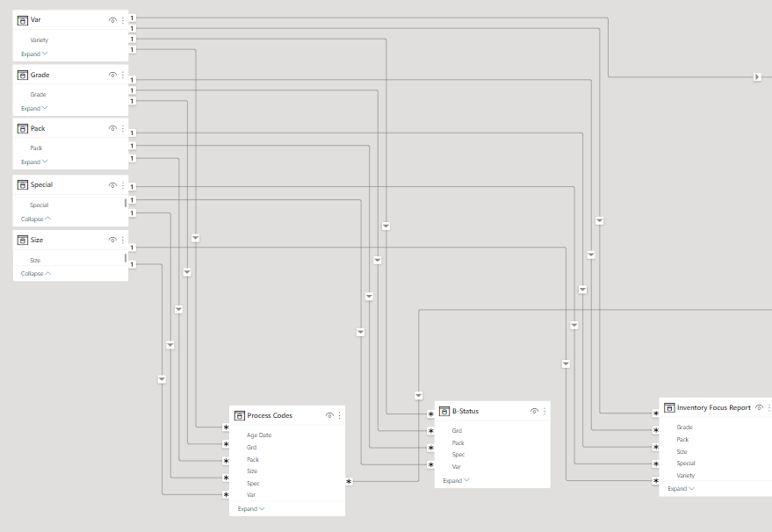
Task: Toggle visibility of the Grade table
Action: 112,75
